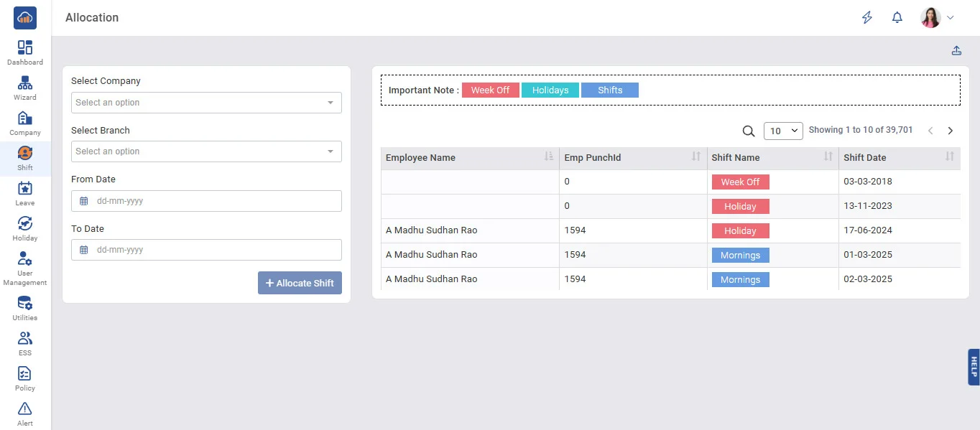Sort table by Shift Date
This screenshot has width=980, height=430.
pyautogui.click(x=949, y=157)
